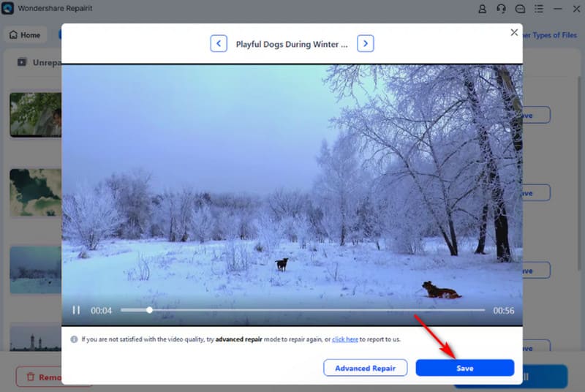Pause the video playback
585x392 pixels.
pos(76,310)
